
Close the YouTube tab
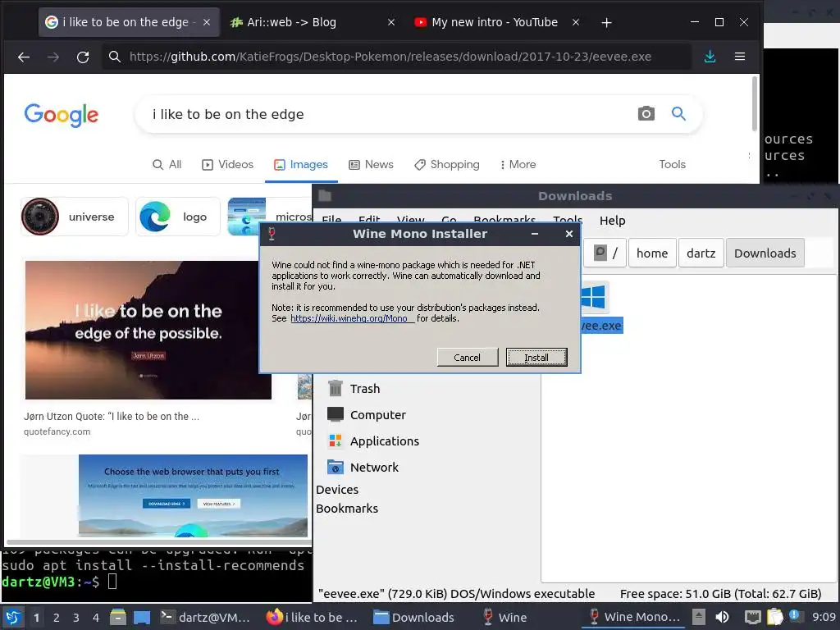(x=575, y=22)
